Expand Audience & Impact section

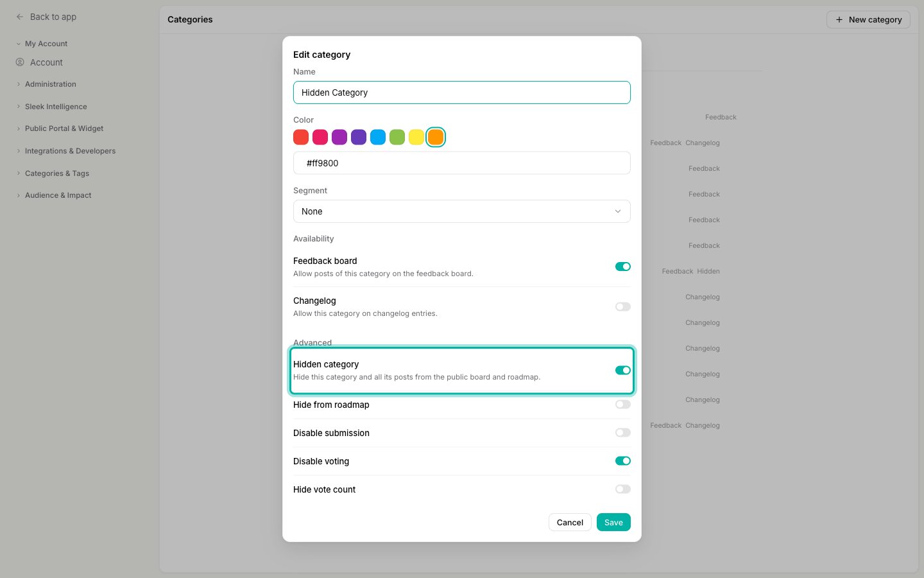pyautogui.click(x=54, y=195)
